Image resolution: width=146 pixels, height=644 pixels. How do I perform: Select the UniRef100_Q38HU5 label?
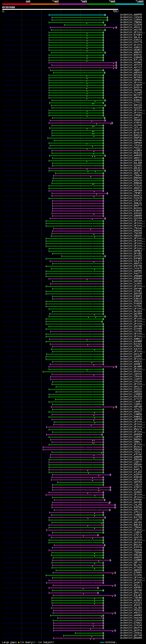[131, 58]
